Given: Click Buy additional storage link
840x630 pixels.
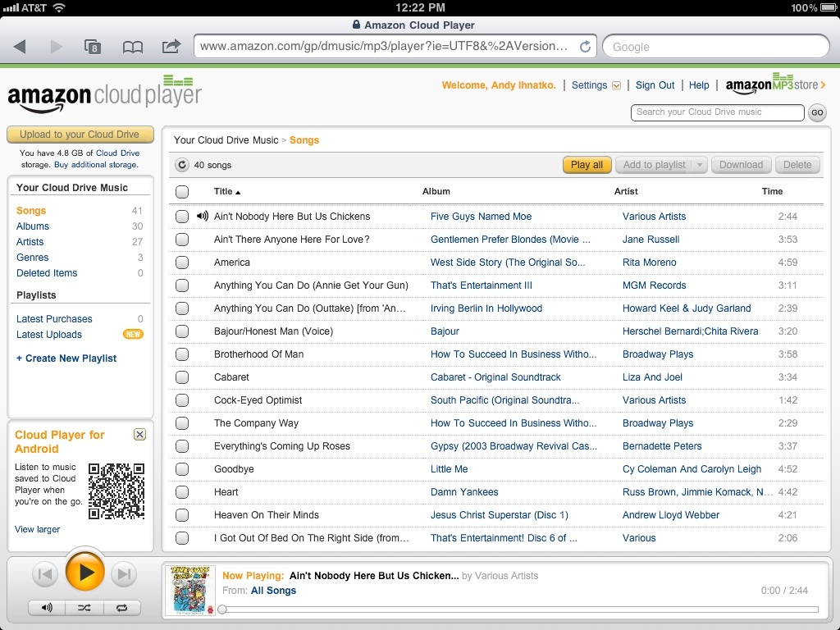Looking at the screenshot, I should (x=96, y=164).
